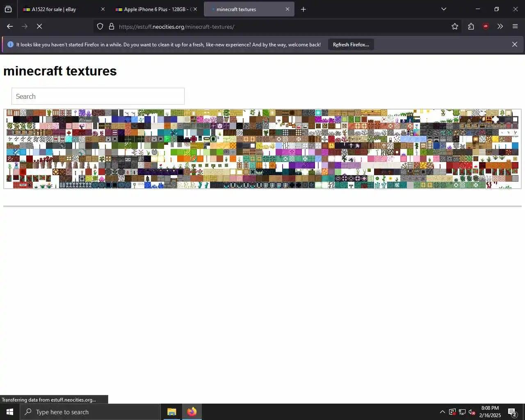Go forward one page
The height and width of the screenshot is (420, 525).
point(25,26)
